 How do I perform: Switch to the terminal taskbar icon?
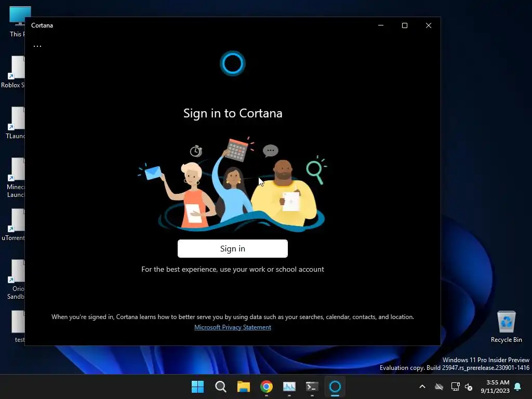coord(312,387)
